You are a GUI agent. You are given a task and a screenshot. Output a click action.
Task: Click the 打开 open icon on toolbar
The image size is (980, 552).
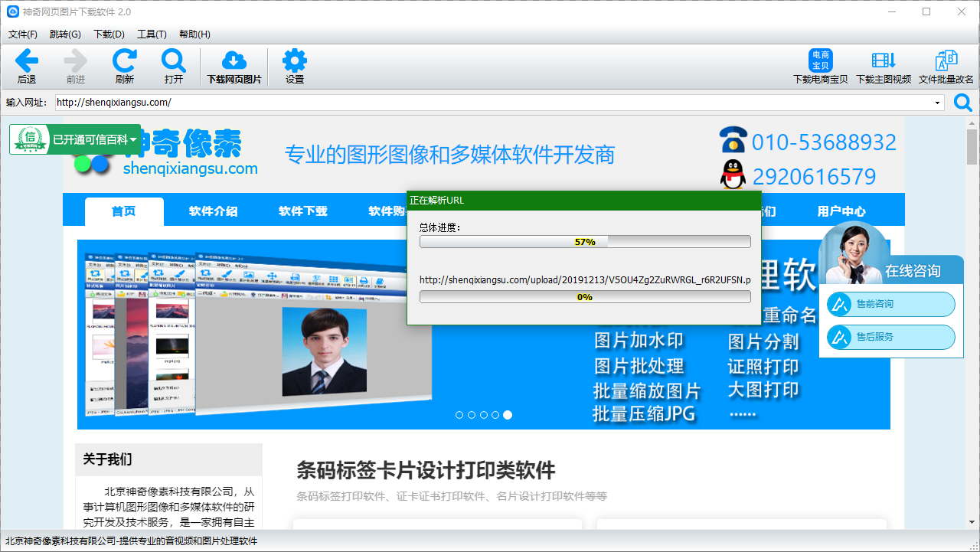[172, 65]
